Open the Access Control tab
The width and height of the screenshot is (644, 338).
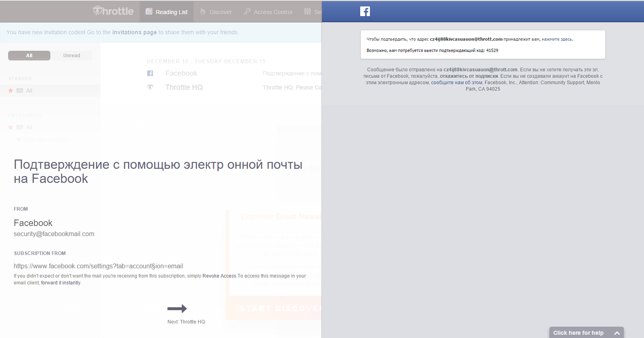tap(268, 12)
